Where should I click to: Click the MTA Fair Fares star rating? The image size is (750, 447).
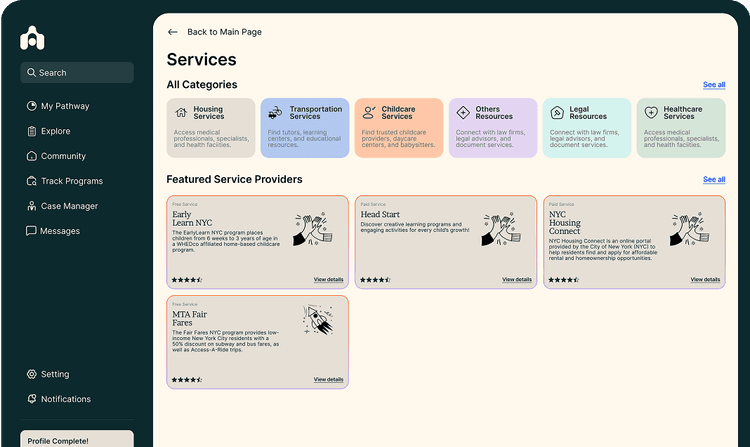point(187,380)
